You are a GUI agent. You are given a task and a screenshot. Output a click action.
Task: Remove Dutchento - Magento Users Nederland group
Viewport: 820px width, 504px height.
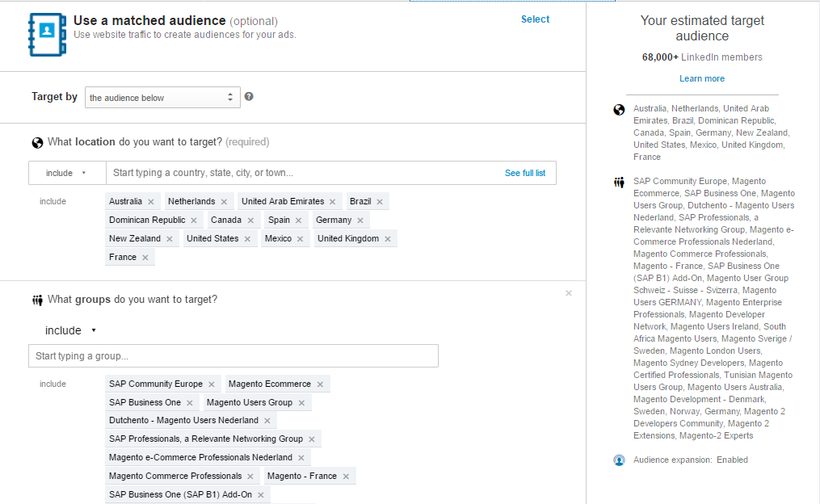pyautogui.click(x=267, y=421)
